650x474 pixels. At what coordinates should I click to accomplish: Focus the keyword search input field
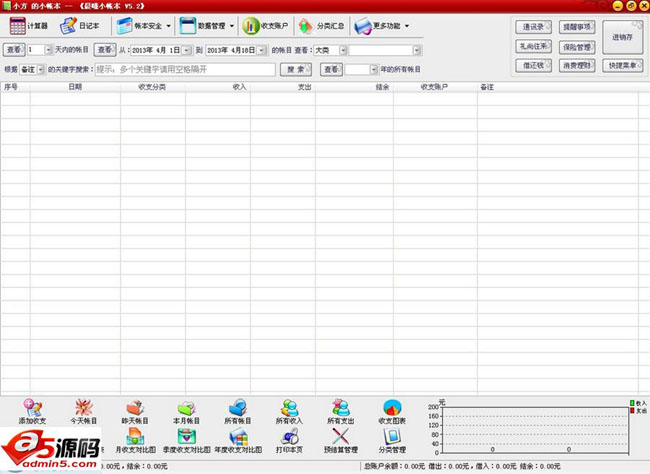pos(185,69)
